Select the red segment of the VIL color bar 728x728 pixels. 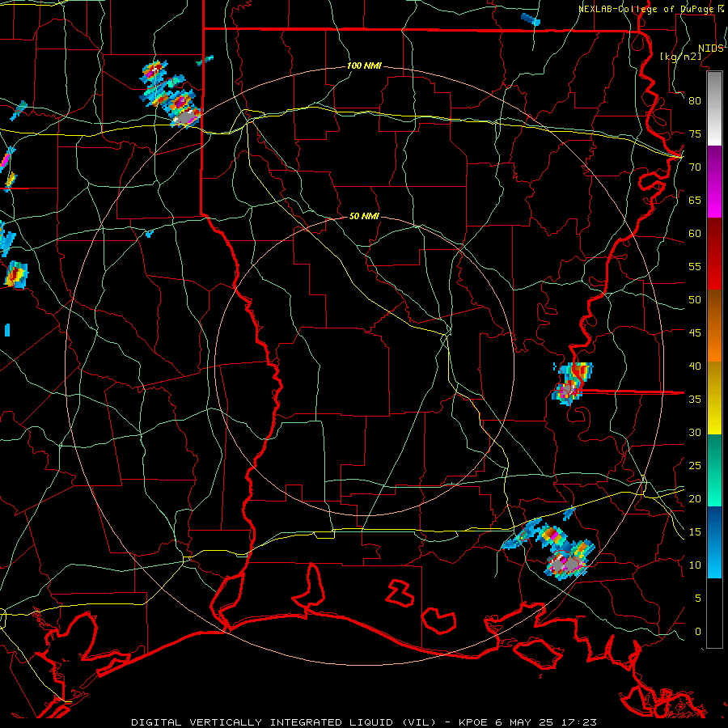[x=714, y=254]
